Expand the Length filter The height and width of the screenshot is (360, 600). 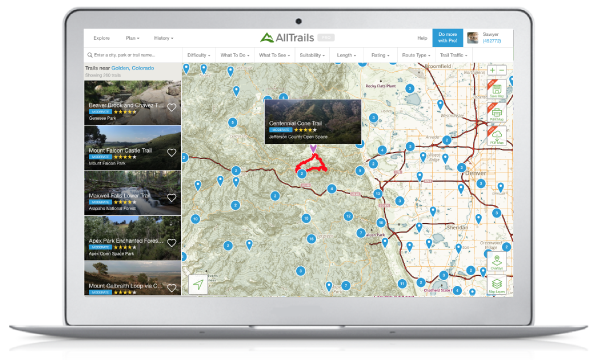pyautogui.click(x=346, y=55)
